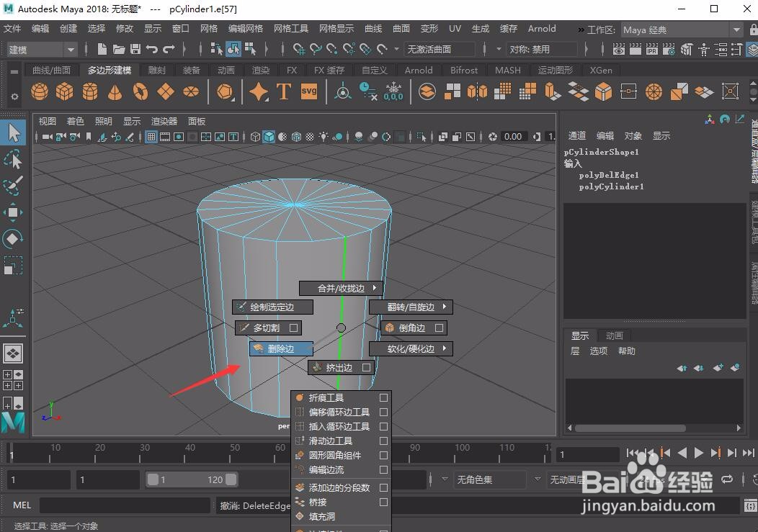Choose 删除边 in the marking menu
Screen dimensions: 758x532
click(281, 349)
